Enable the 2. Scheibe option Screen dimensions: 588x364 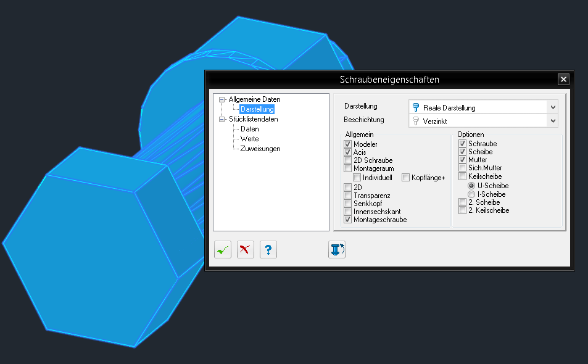462,202
